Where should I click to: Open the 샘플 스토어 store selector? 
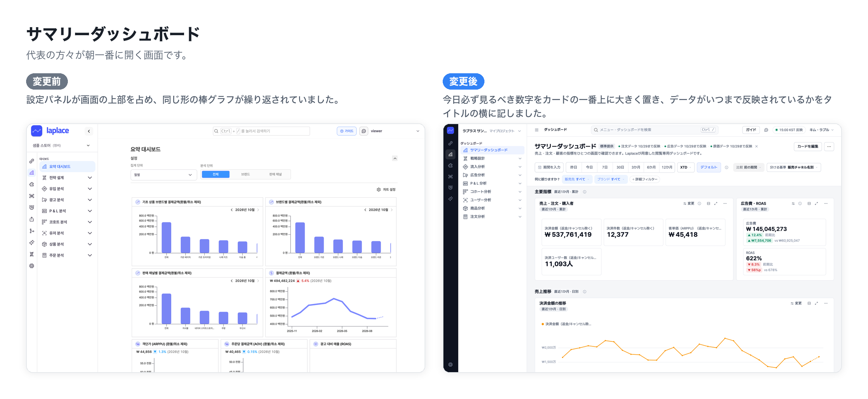pyautogui.click(x=61, y=145)
